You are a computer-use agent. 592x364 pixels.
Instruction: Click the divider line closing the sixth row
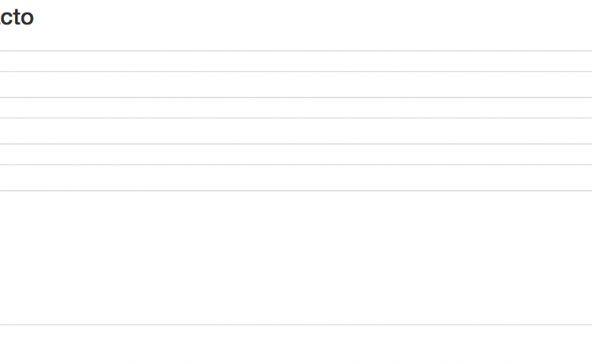[x=296, y=190]
